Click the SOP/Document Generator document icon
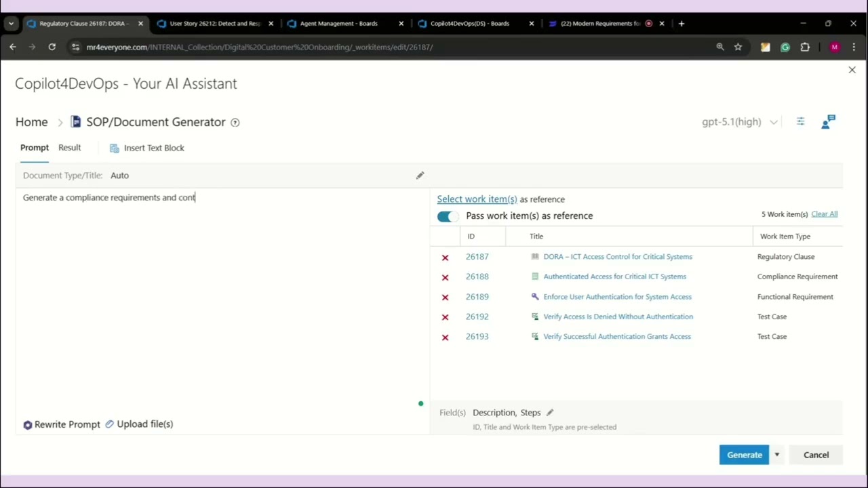 [75, 122]
